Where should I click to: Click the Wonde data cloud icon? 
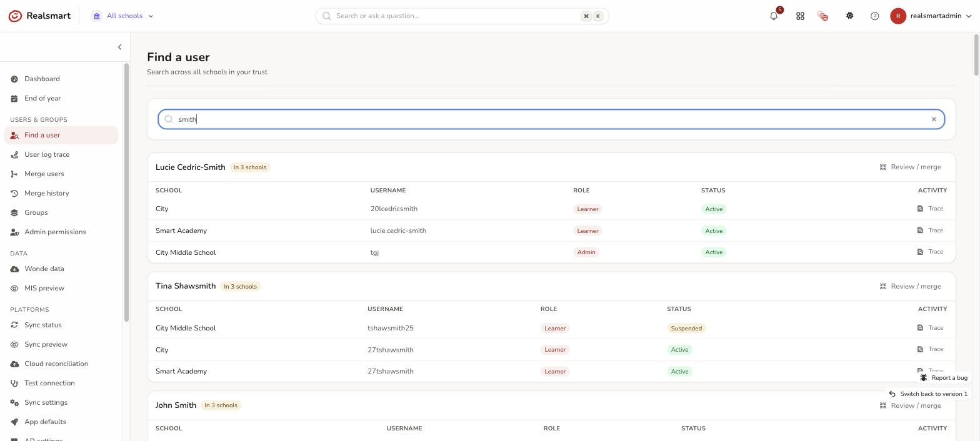click(x=14, y=269)
